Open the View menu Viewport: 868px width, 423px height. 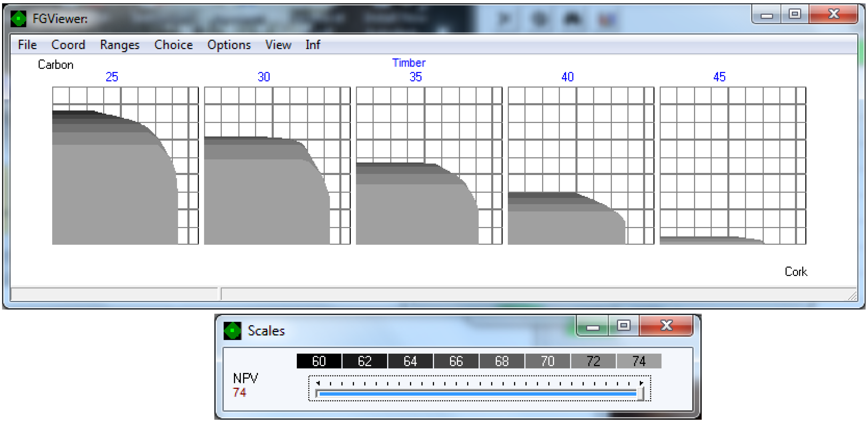(278, 45)
